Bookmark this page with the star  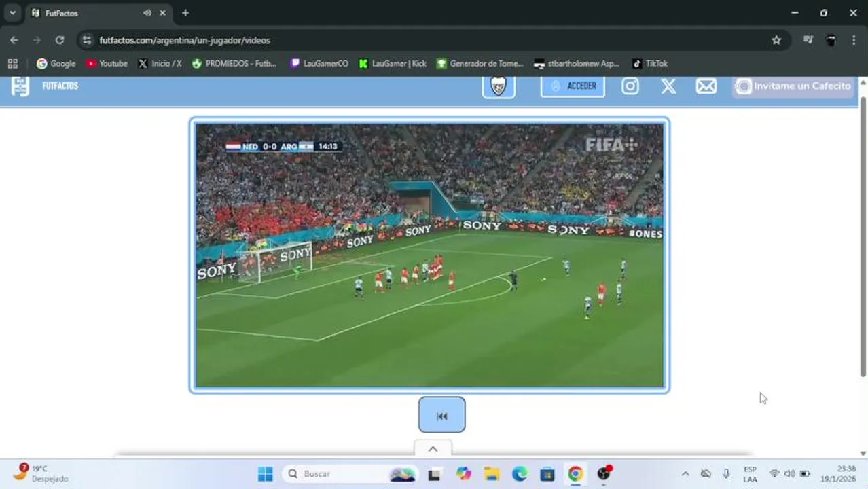click(x=776, y=40)
